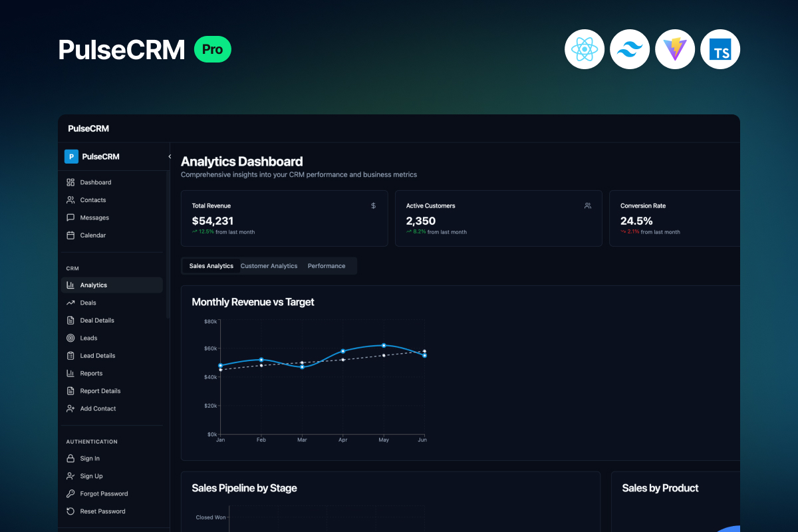Open the Deals page link
The height and width of the screenshot is (532, 798).
pos(112,303)
